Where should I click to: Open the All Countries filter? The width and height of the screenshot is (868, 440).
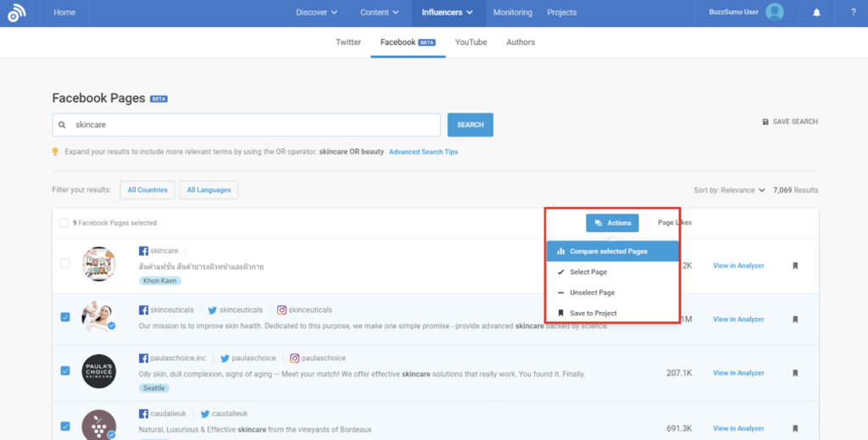click(x=147, y=190)
